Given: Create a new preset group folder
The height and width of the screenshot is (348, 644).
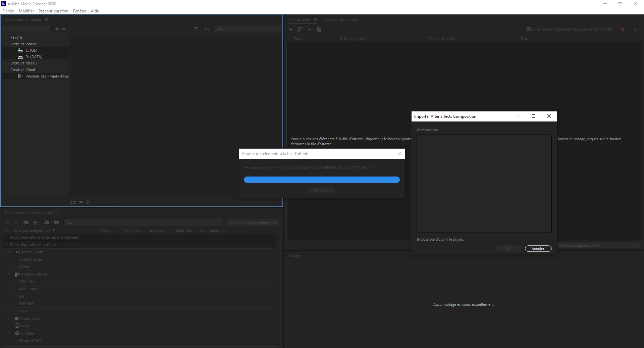Looking at the screenshot, I should point(26,222).
